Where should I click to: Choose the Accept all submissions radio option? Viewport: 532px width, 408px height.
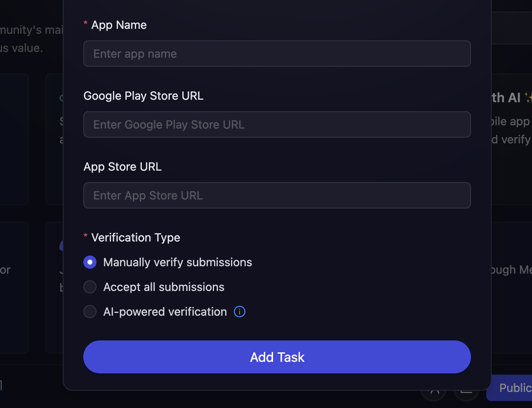90,287
